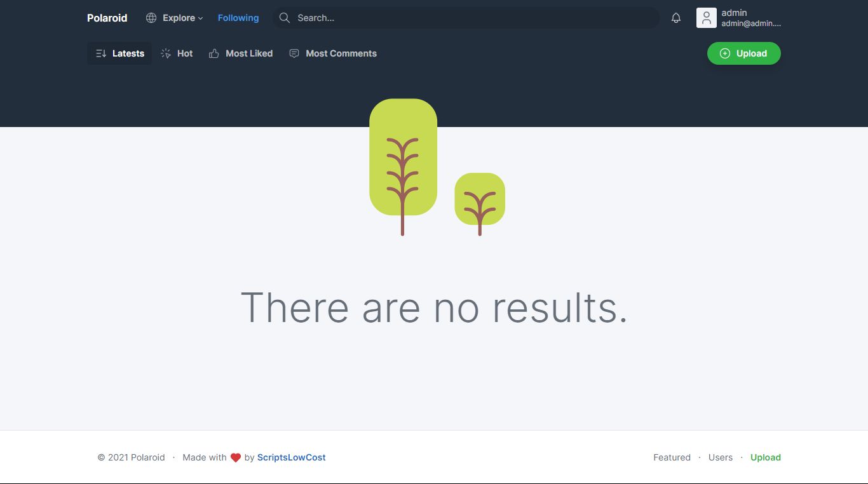Click the '© 2021 Polaroid' footer text

131,457
